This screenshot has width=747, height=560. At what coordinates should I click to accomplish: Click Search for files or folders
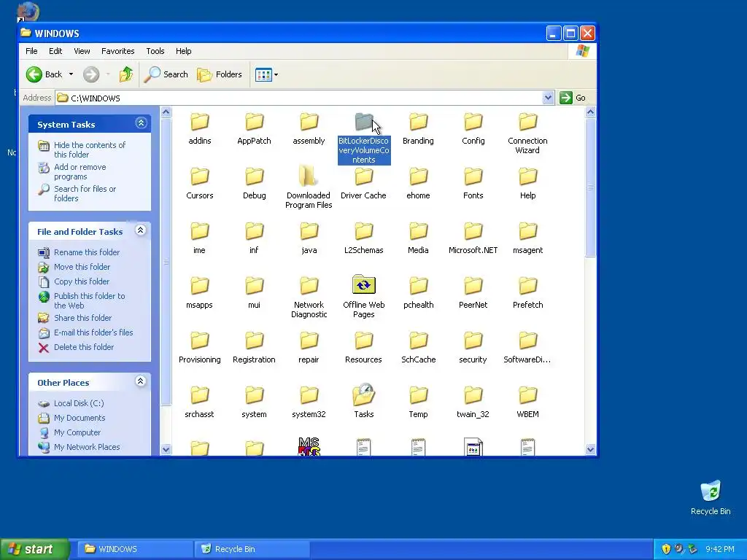click(85, 193)
